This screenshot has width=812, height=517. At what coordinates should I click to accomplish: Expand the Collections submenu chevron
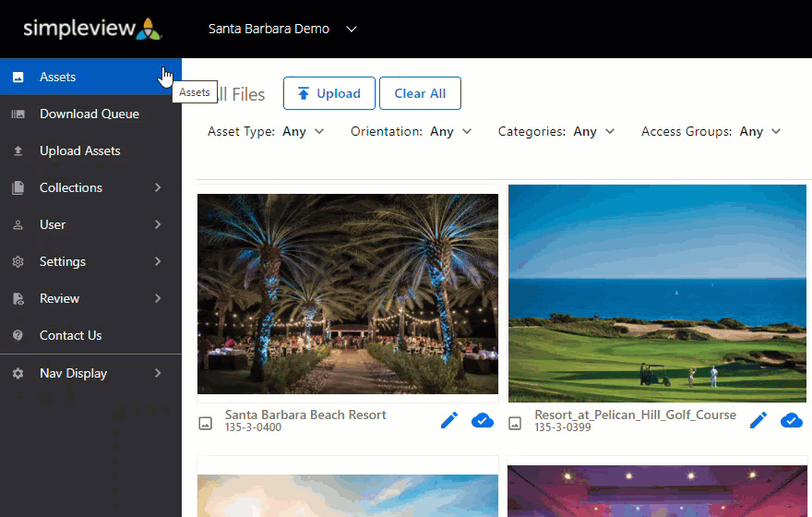pos(158,187)
